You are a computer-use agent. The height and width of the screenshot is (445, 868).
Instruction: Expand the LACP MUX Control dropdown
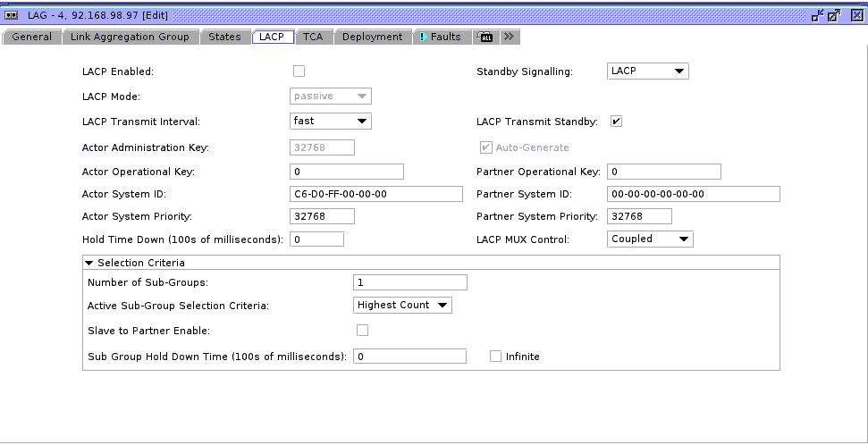point(650,239)
